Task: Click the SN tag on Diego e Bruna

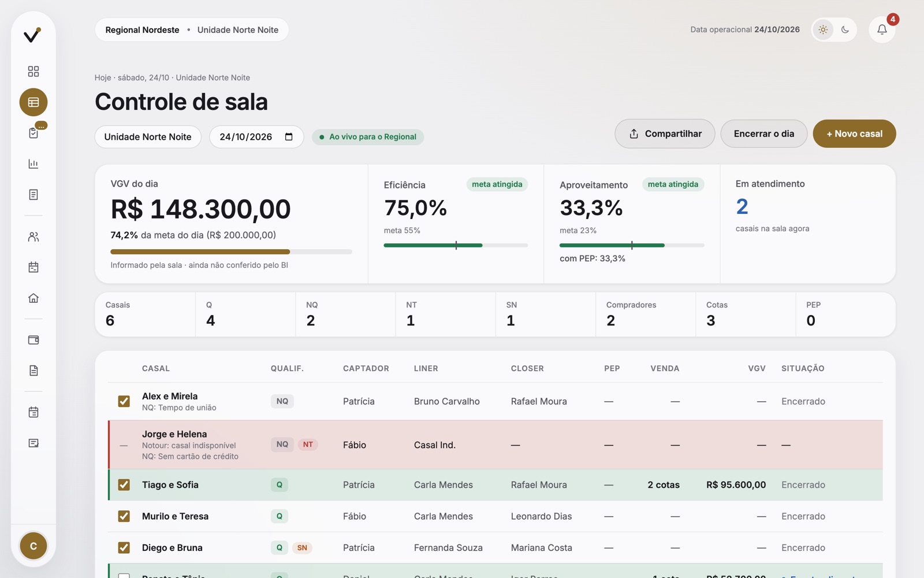Action: [x=302, y=547]
